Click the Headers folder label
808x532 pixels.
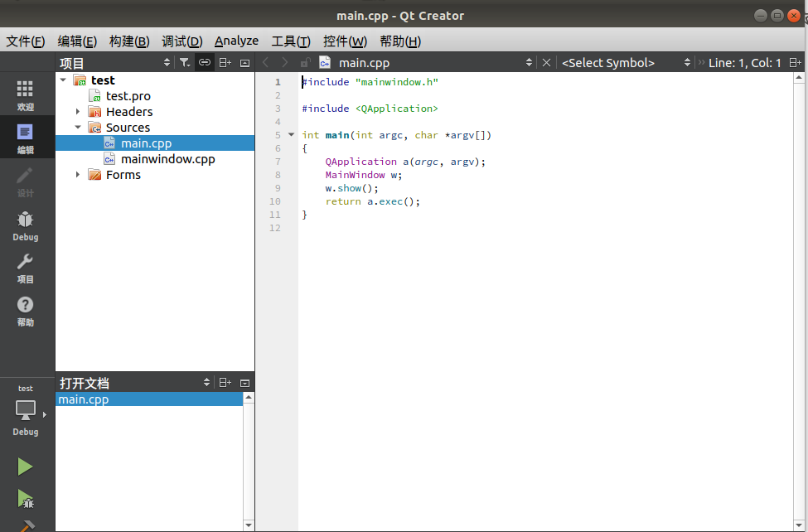tap(129, 111)
